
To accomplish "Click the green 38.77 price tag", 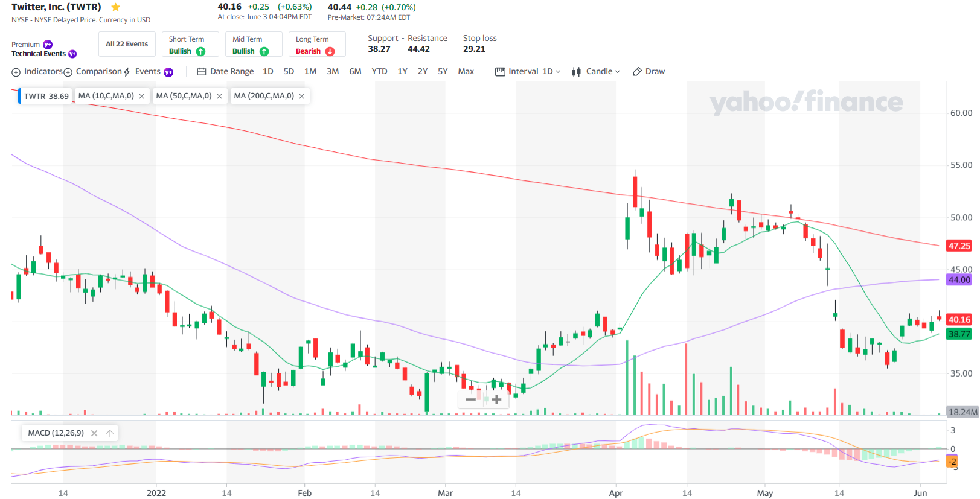I will pyautogui.click(x=959, y=334).
